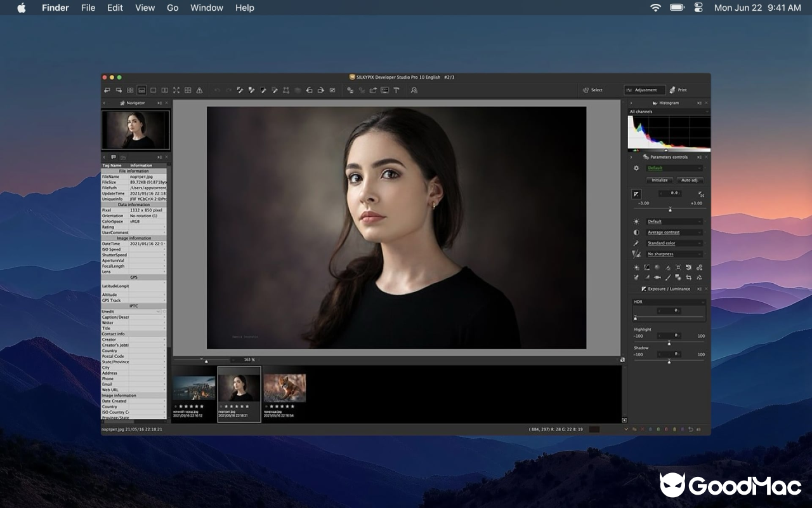812x508 pixels.
Task: Open Control Center in the menu bar
Action: [x=698, y=8]
